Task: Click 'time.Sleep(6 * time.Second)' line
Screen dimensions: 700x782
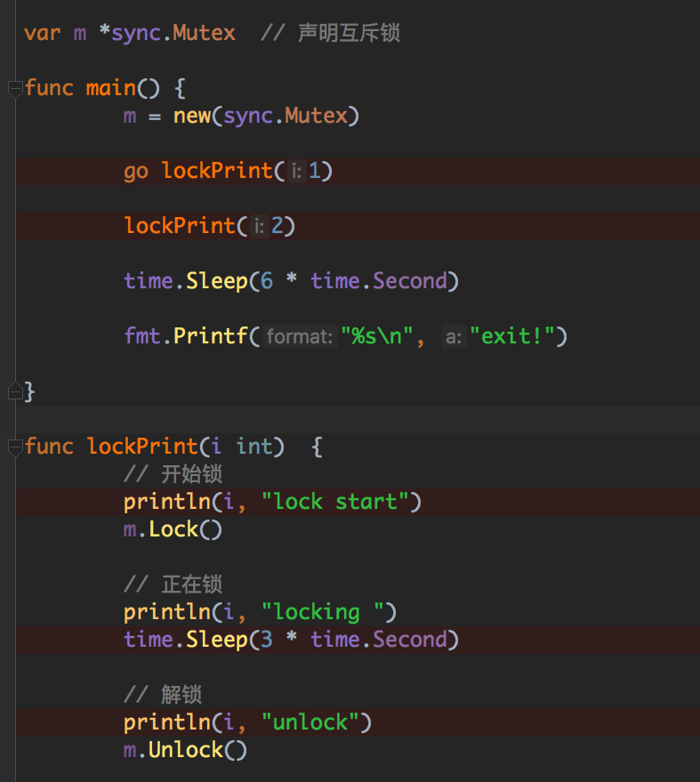Action: click(x=291, y=281)
